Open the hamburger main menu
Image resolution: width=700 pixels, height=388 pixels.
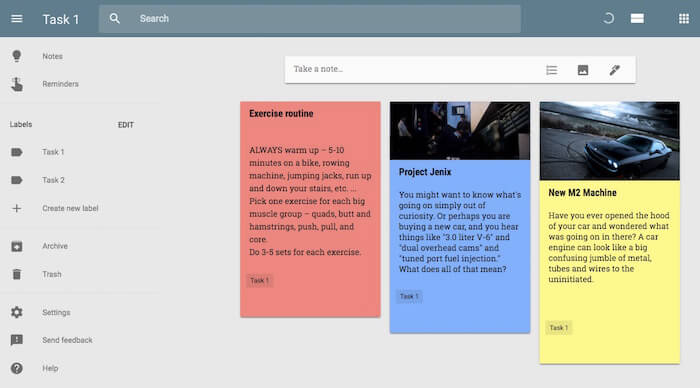pyautogui.click(x=17, y=19)
